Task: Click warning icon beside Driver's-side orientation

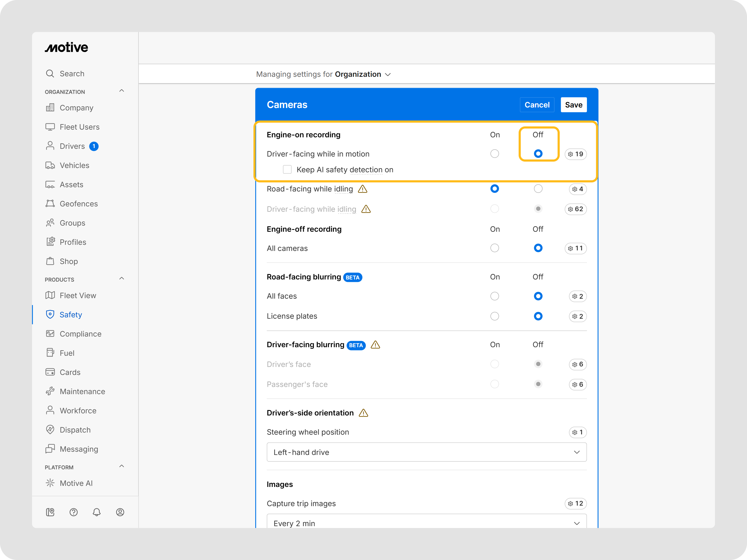Action: pyautogui.click(x=363, y=413)
